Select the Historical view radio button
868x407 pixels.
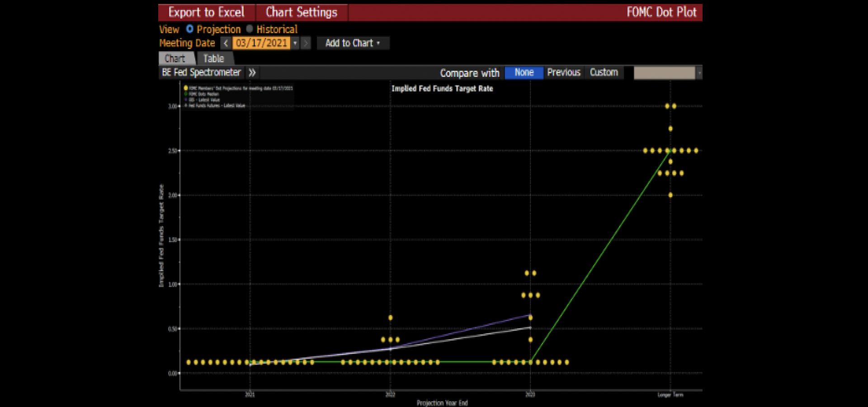tap(249, 29)
